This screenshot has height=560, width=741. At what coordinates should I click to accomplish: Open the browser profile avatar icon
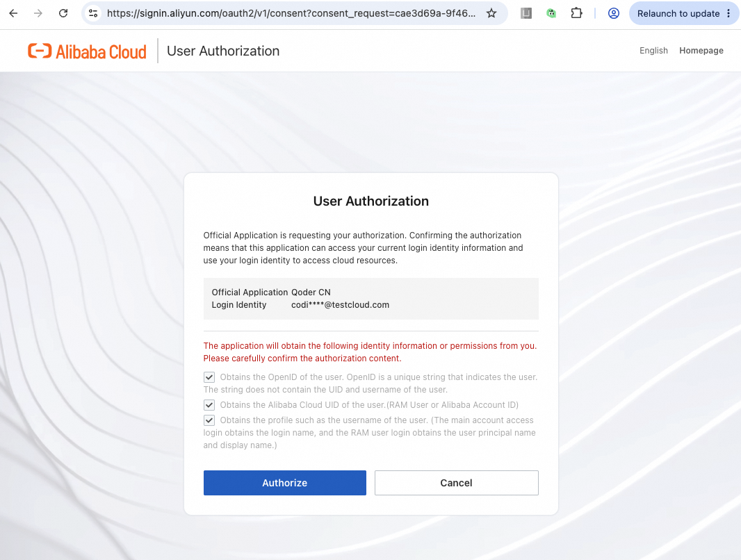[613, 13]
